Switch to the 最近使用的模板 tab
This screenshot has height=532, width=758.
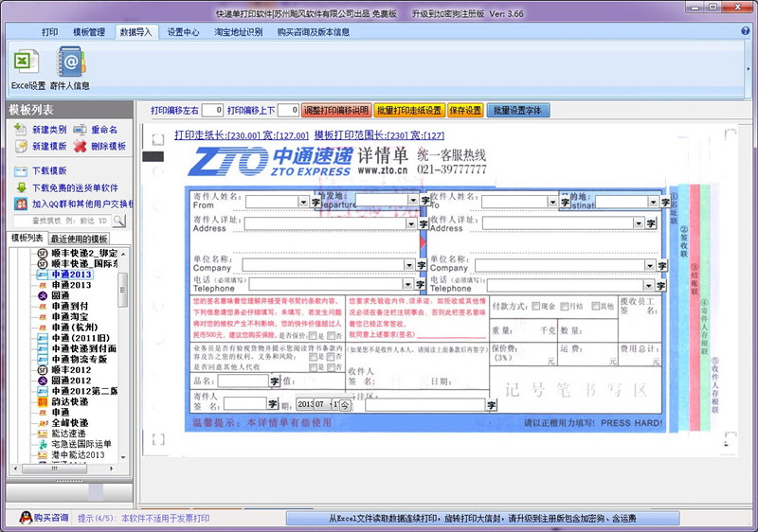[x=79, y=239]
